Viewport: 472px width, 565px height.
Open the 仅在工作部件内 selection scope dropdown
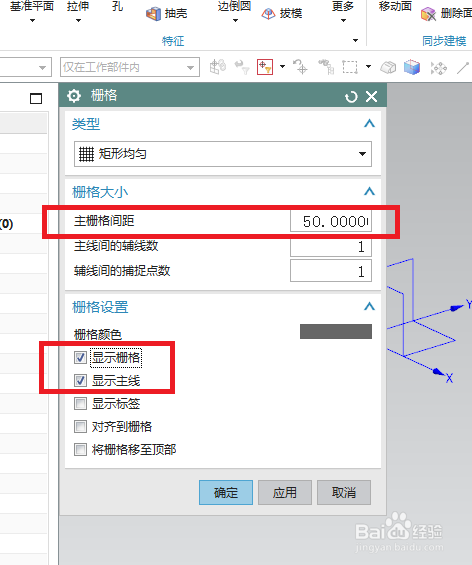tap(130, 67)
